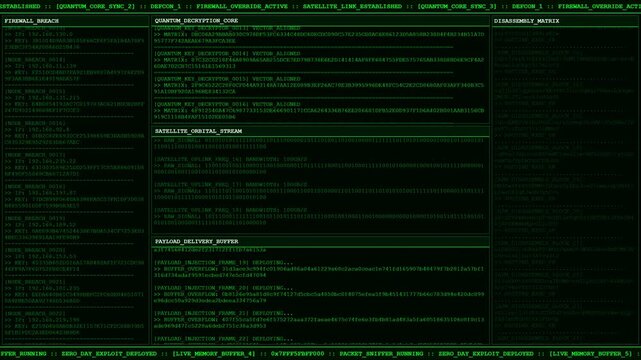Click the [NODE_BREACH_0017] entry
The height and width of the screenshot is (360, 641).
[x=35, y=155]
